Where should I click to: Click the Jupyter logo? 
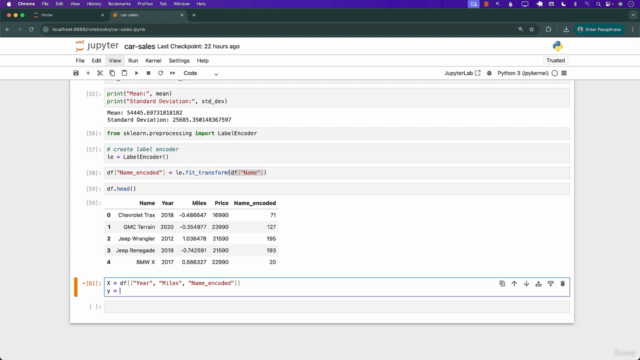(97, 46)
